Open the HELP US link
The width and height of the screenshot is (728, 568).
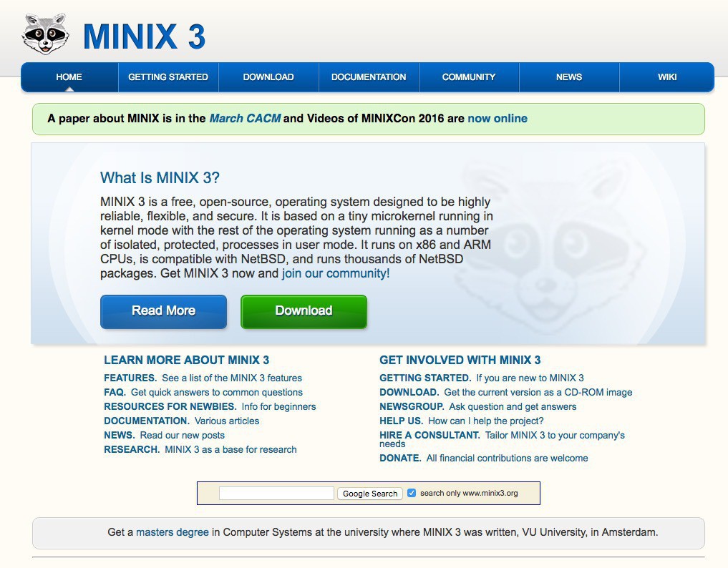click(x=462, y=421)
